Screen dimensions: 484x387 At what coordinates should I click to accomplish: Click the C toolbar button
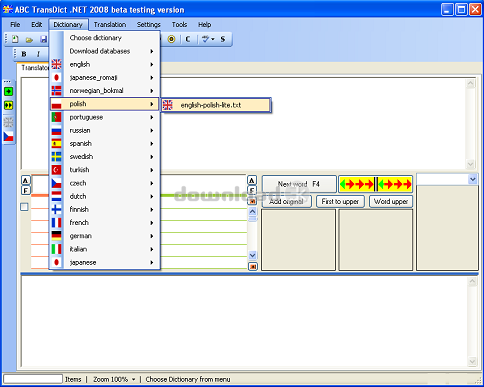point(188,39)
